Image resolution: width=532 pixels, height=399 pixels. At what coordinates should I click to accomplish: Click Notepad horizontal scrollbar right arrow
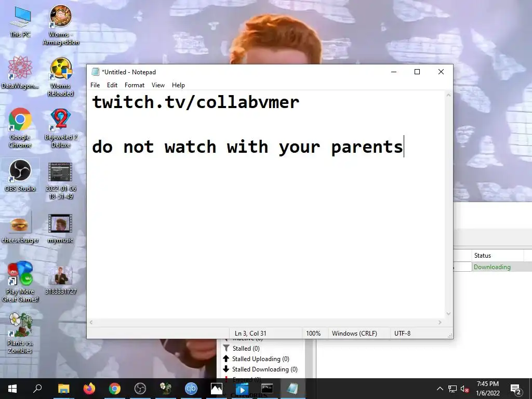click(440, 322)
